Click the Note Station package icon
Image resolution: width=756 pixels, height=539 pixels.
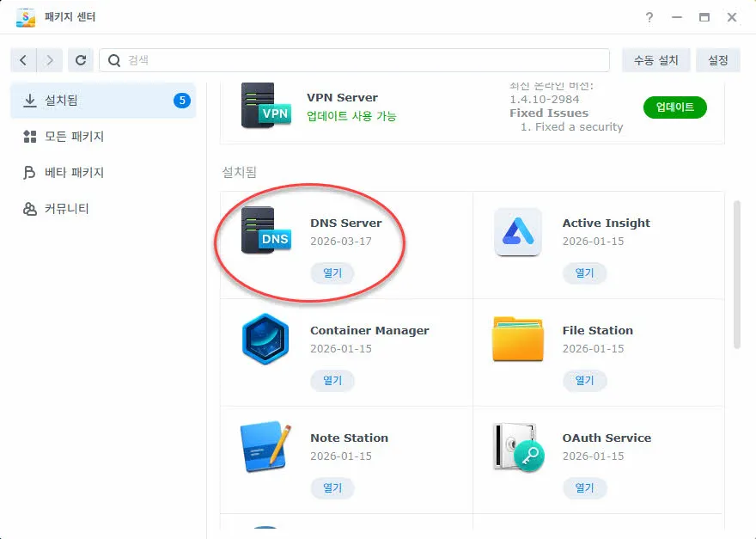coord(265,446)
